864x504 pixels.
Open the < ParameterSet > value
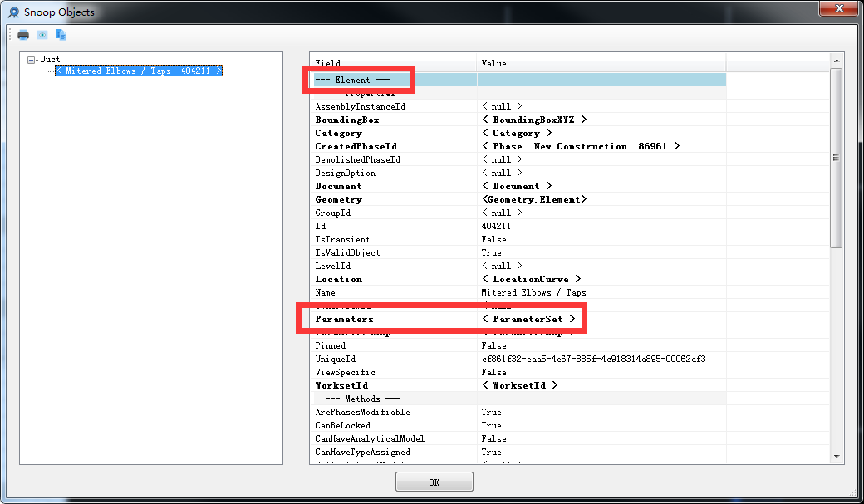528,319
